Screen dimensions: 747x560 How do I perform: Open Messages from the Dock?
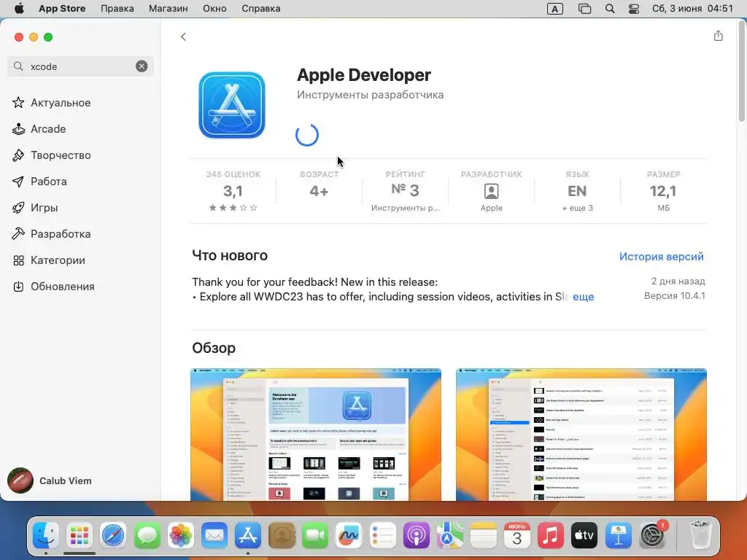tap(147, 536)
